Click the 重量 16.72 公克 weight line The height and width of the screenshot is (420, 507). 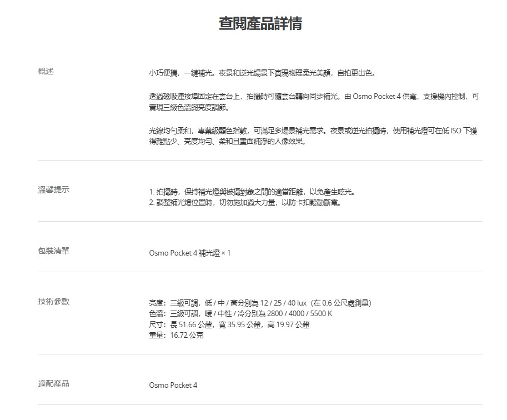(176, 336)
